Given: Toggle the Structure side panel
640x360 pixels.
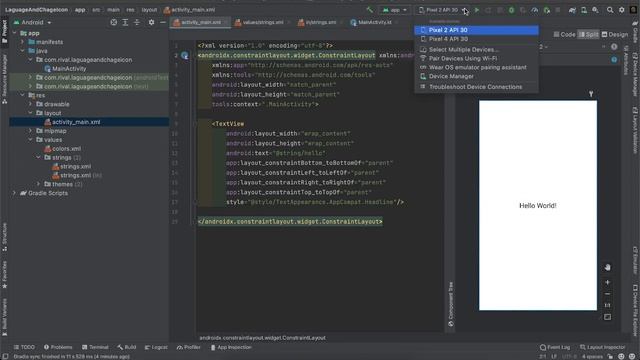Looking at the screenshot, I should pyautogui.click(x=4, y=237).
